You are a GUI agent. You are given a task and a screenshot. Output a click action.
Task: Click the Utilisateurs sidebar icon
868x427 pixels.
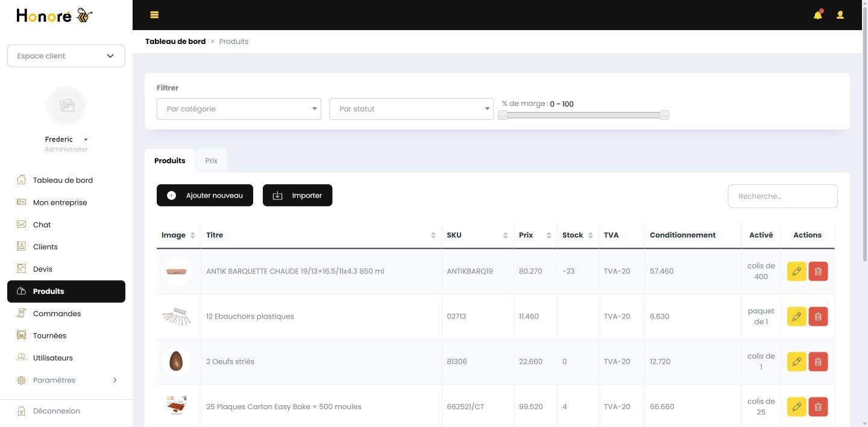click(21, 357)
